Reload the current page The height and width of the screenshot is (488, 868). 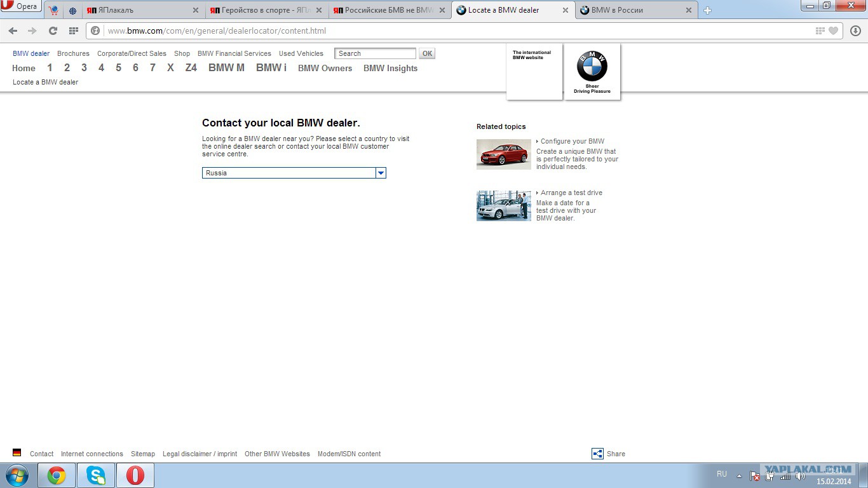53,30
